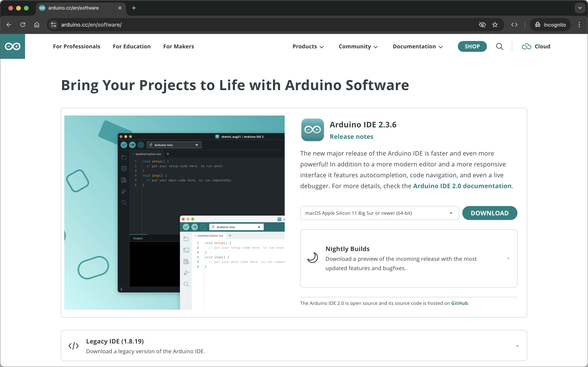Click the browser home icon
The image size is (588, 367).
(37, 25)
